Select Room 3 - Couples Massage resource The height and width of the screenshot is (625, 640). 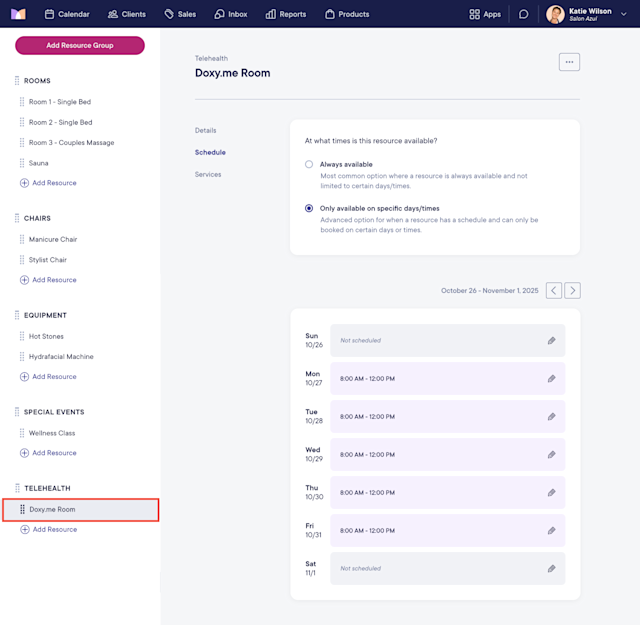pos(71,142)
